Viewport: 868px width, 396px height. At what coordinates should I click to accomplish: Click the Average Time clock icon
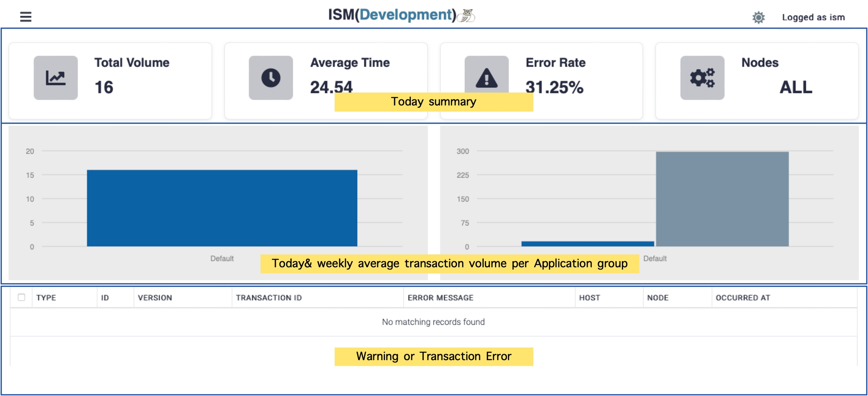point(271,78)
